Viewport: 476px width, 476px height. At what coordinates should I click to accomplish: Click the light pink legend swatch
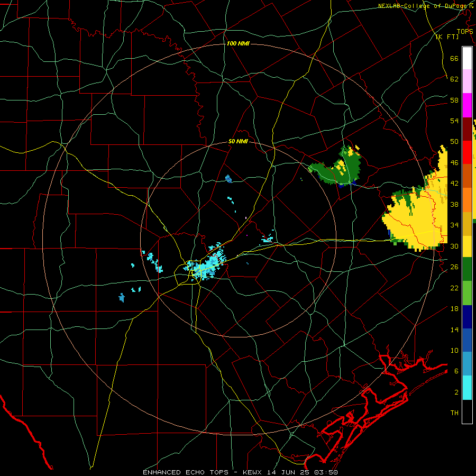467,81
